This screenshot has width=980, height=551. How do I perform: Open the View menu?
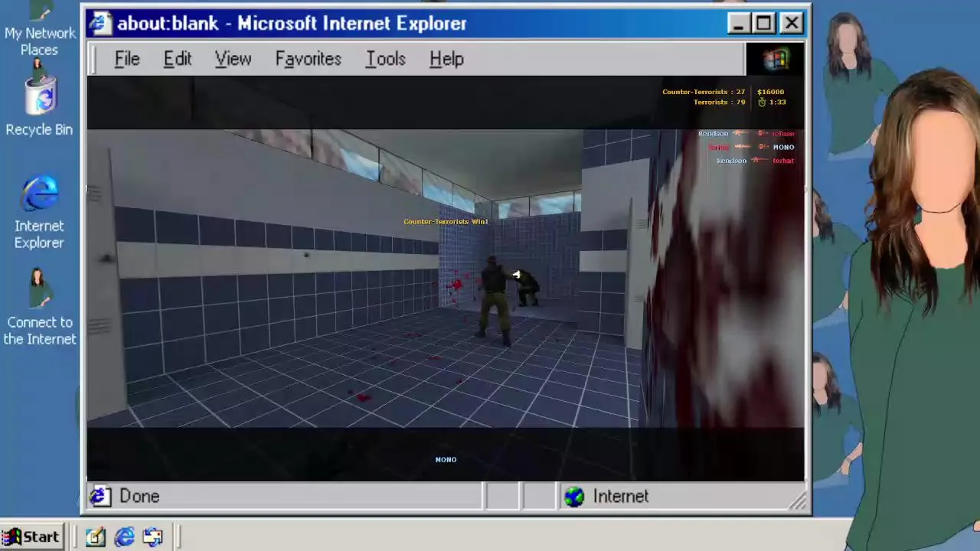pyautogui.click(x=233, y=59)
